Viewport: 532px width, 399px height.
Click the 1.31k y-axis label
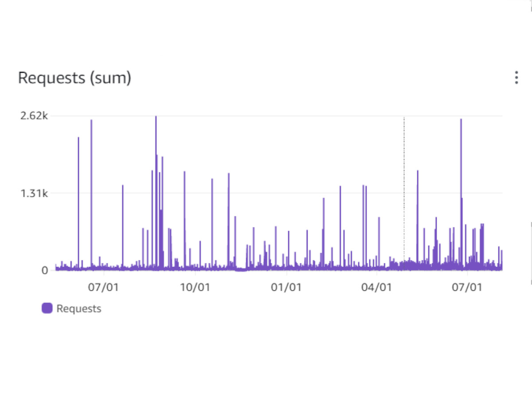coord(34,193)
